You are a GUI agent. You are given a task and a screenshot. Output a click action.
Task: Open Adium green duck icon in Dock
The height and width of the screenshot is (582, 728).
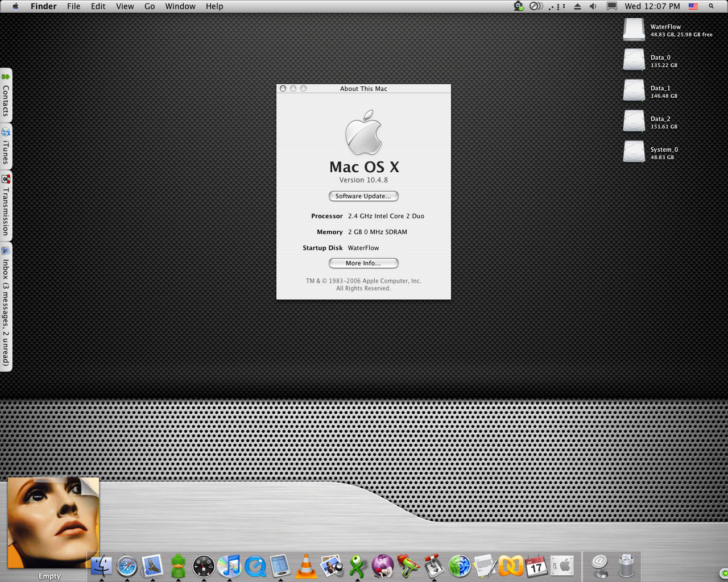(x=178, y=566)
